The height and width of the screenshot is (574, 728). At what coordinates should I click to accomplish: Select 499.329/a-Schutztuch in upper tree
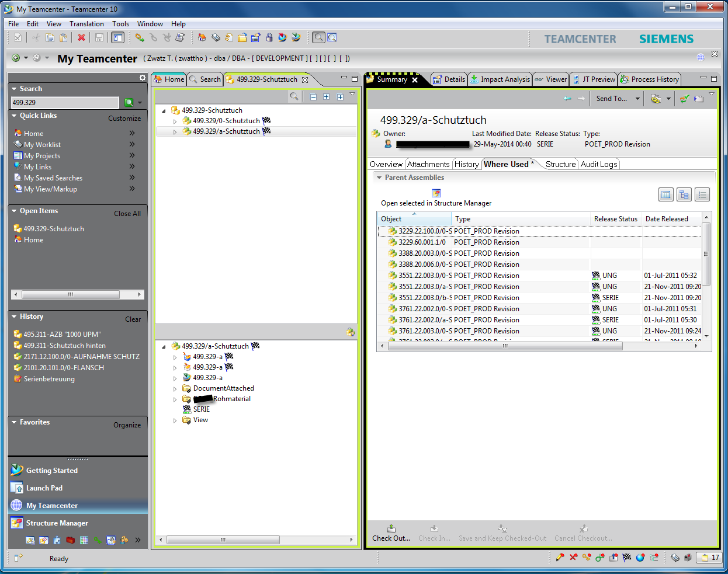[x=226, y=131]
